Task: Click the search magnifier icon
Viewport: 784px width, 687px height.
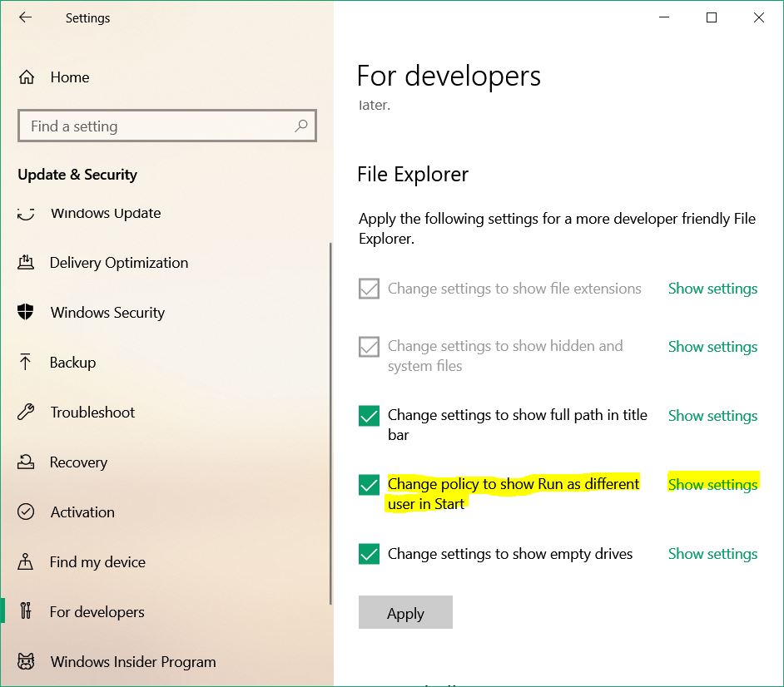Action: [x=301, y=126]
